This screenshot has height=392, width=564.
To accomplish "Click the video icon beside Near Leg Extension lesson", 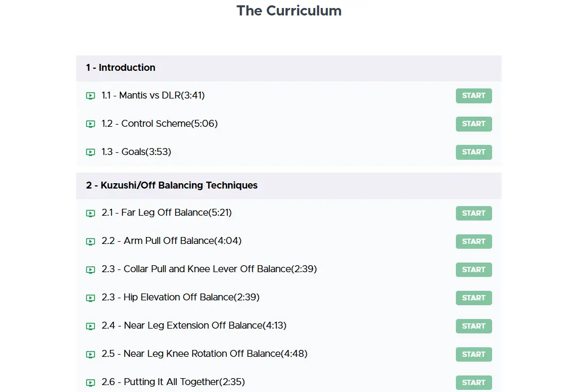I will tap(91, 326).
